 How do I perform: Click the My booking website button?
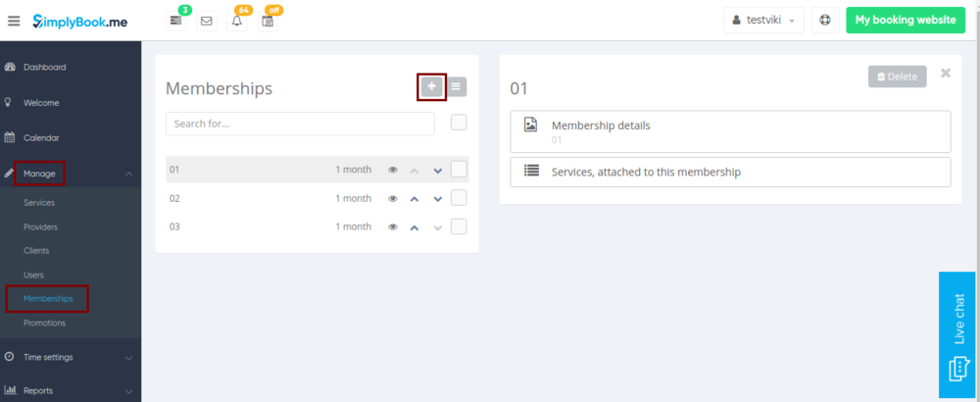coord(904,20)
